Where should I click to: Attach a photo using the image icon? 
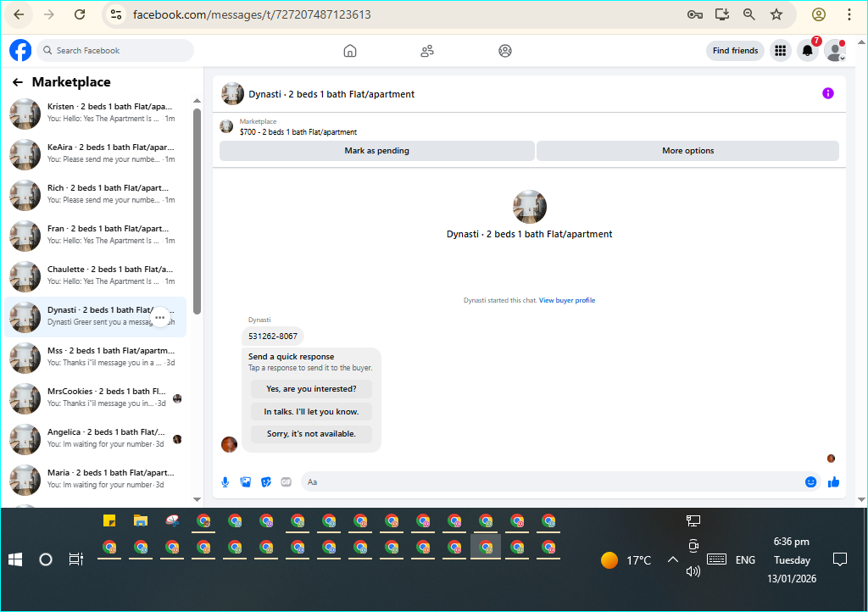click(x=246, y=482)
